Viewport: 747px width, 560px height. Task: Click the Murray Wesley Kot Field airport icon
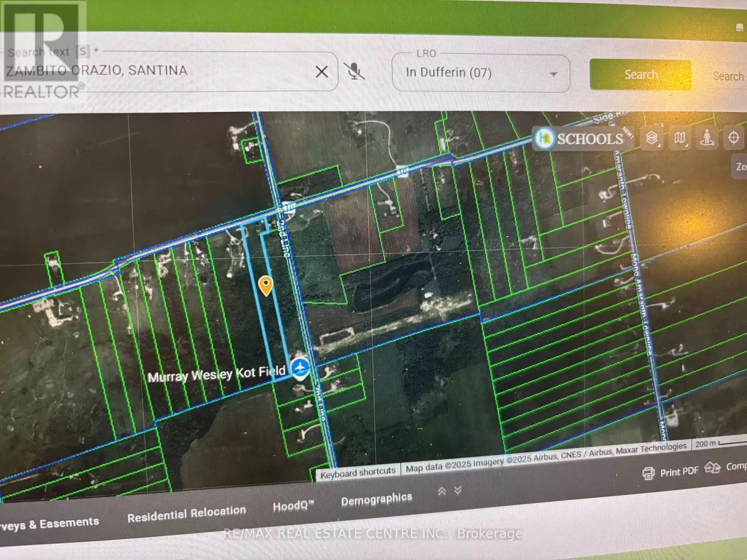coord(299,368)
